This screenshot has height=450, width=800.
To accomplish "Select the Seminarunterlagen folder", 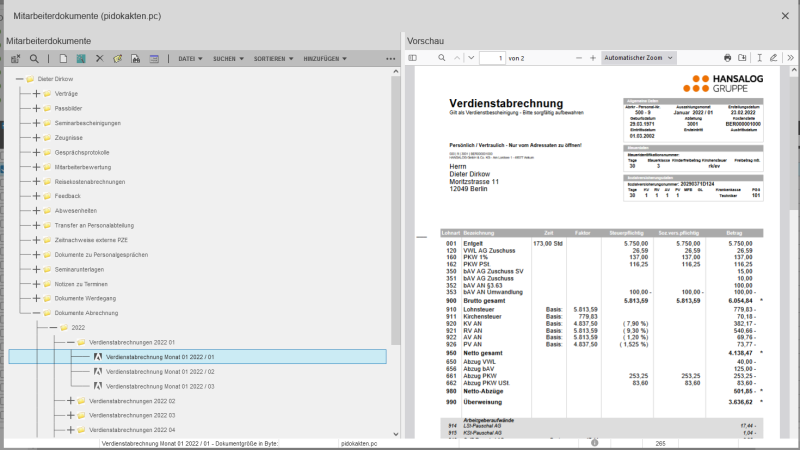I will point(79,269).
